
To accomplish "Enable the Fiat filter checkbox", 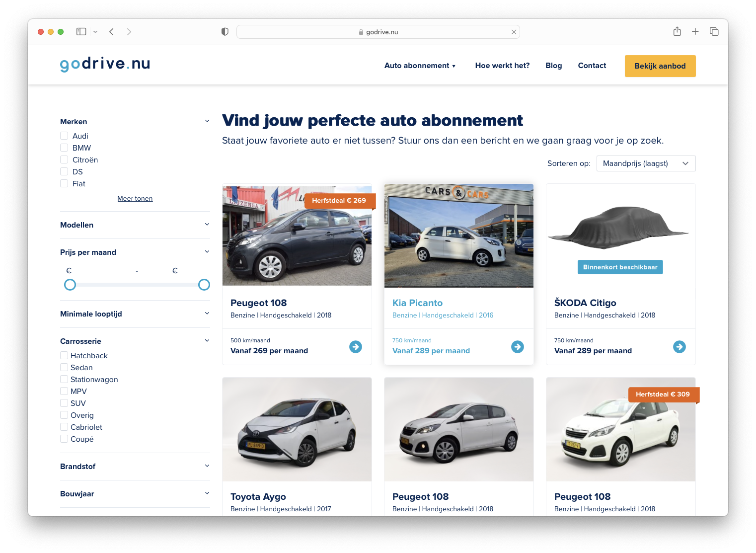I will pos(64,183).
